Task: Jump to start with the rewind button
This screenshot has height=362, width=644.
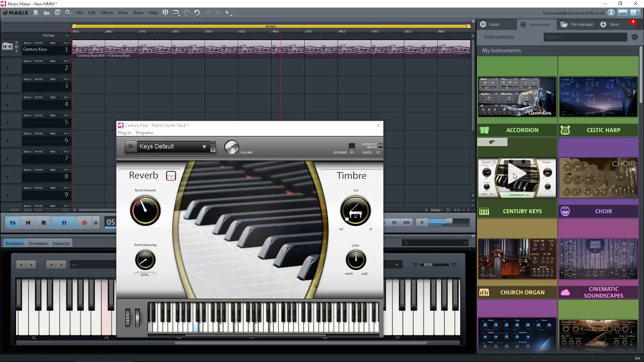Action: click(x=28, y=223)
